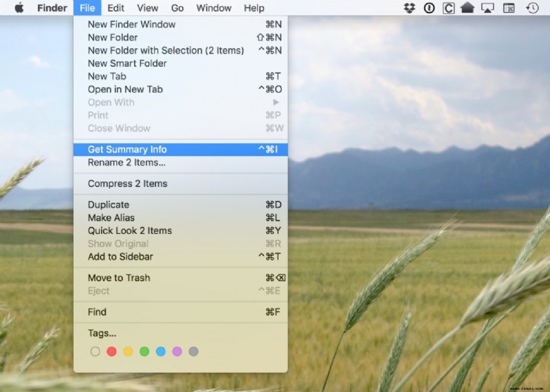The width and height of the screenshot is (550, 392).
Task: Open the View menu
Action: tap(147, 8)
